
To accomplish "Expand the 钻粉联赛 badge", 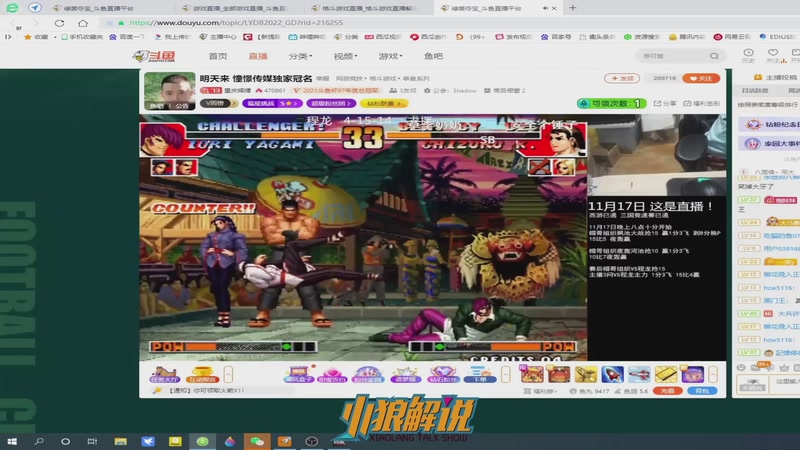I will (x=384, y=104).
